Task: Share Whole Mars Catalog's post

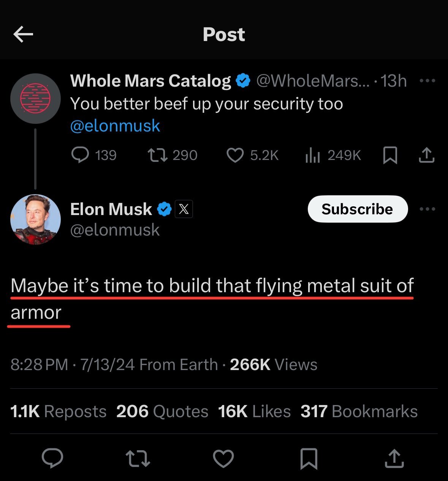Action: [x=426, y=155]
